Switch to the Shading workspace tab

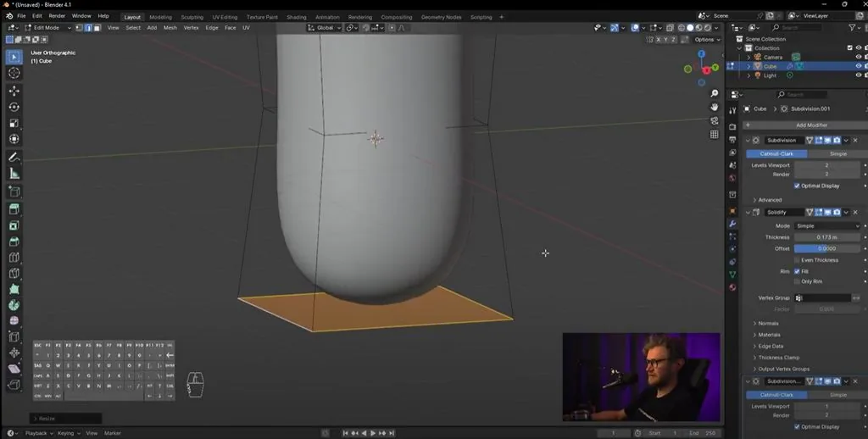click(x=296, y=17)
